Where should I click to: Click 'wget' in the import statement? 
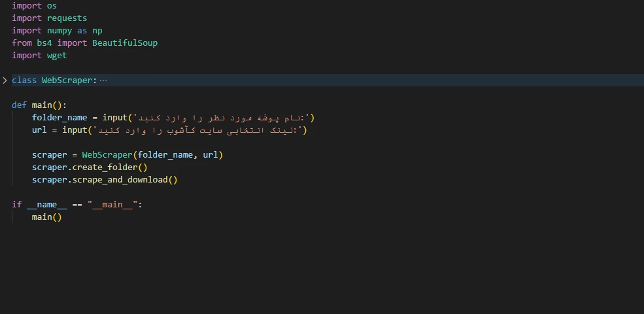[x=57, y=56]
